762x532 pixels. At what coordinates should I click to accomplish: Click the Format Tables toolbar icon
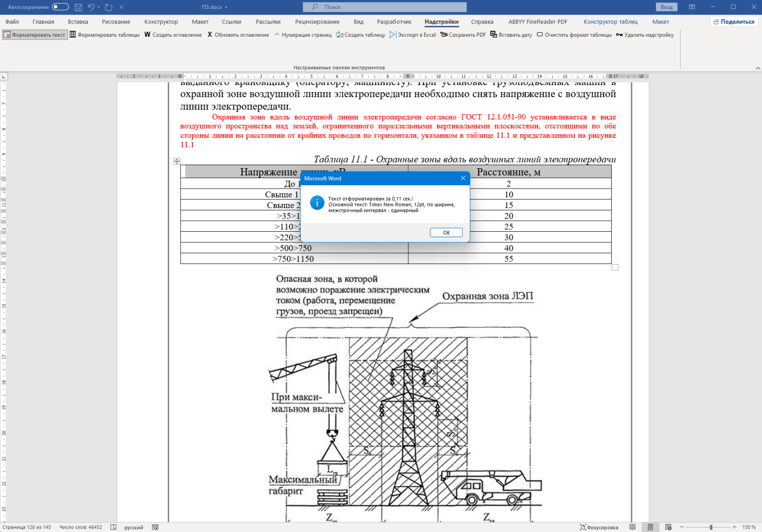(x=73, y=35)
